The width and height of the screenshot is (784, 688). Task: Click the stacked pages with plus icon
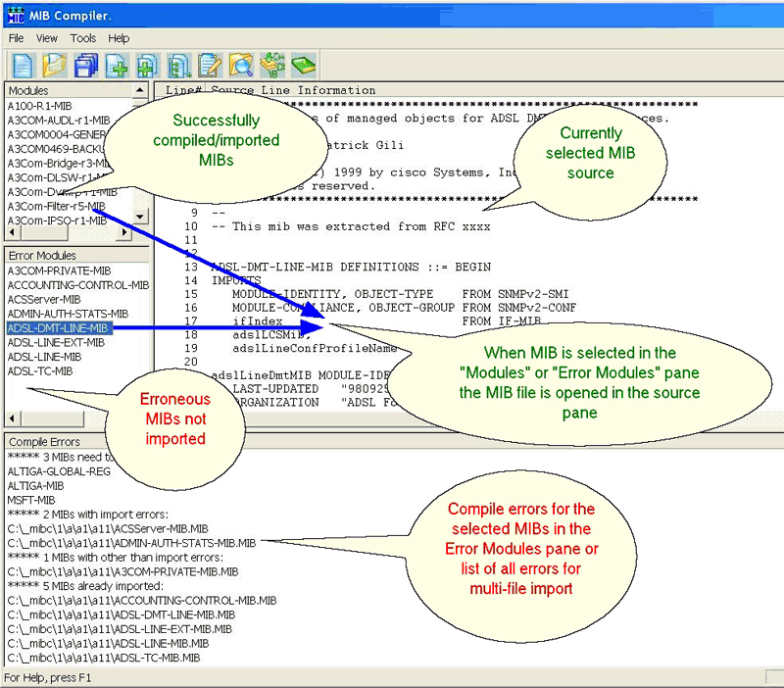pos(147,66)
